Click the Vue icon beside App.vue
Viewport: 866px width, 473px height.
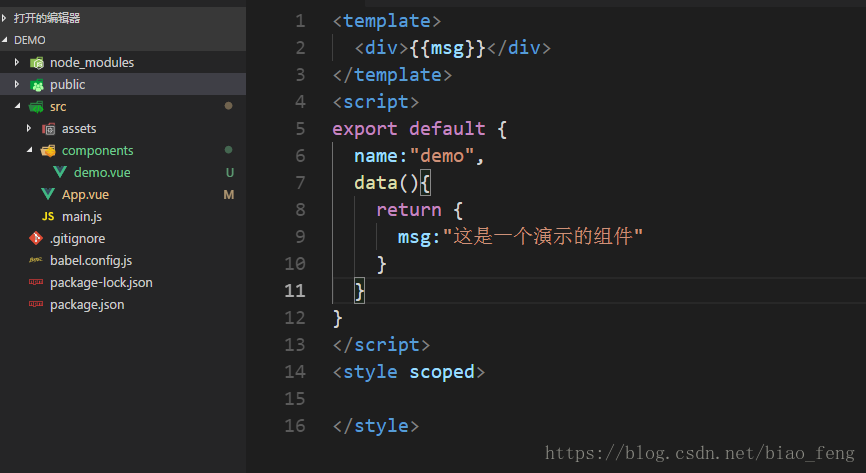[48, 194]
